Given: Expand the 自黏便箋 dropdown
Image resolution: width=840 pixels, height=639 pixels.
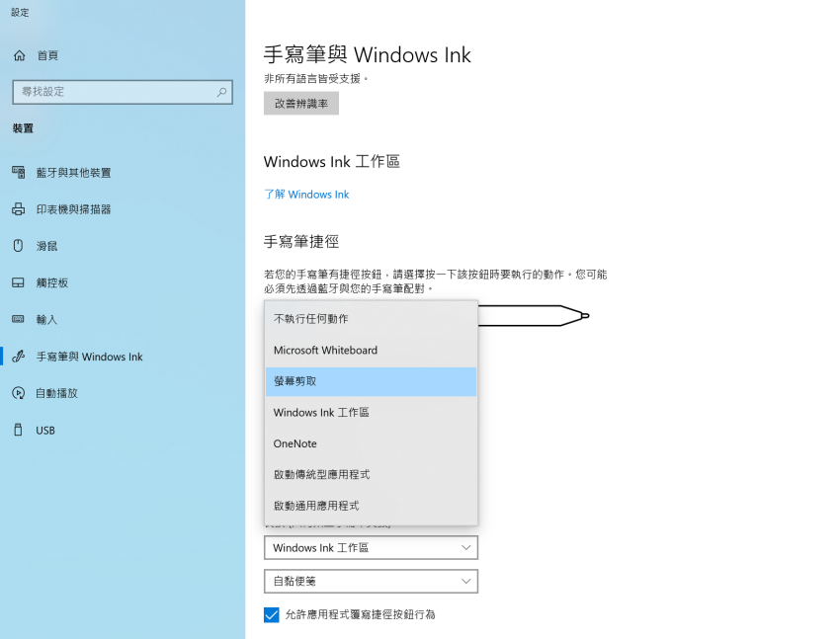Looking at the screenshot, I should pyautogui.click(x=371, y=581).
